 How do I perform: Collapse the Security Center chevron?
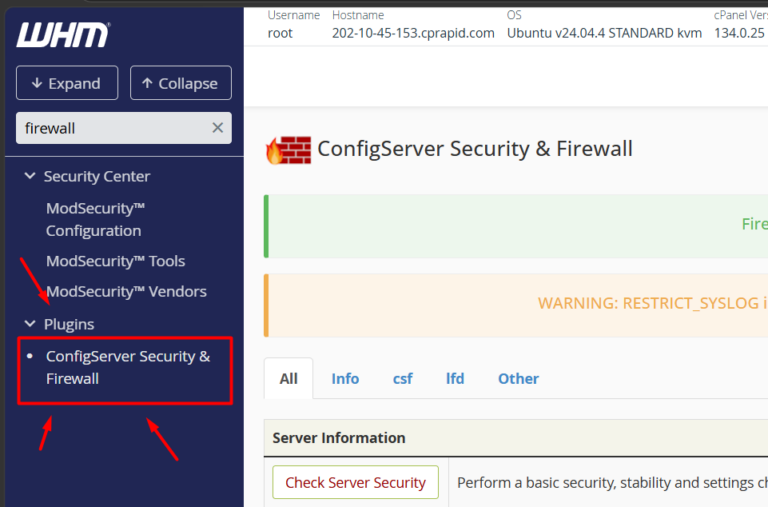click(x=30, y=175)
